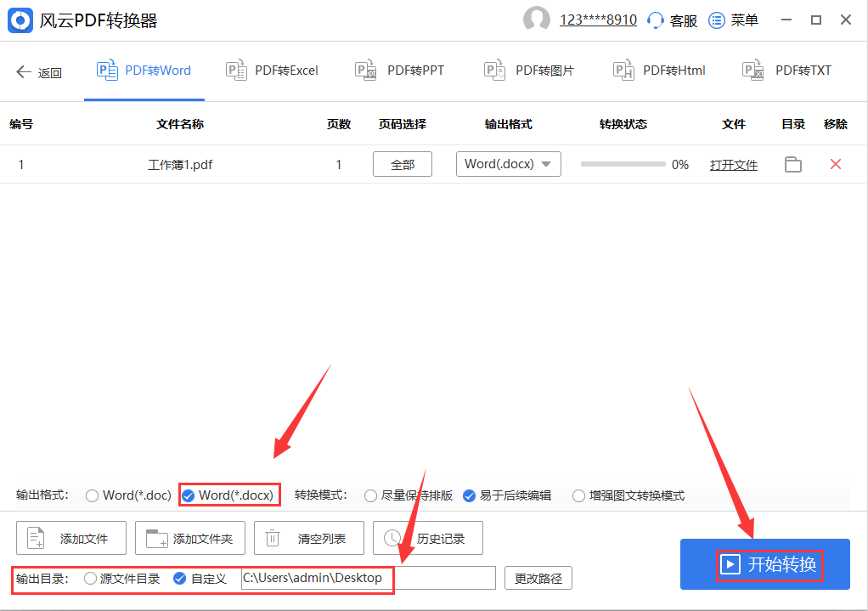Viewport: 868px width, 611px height.
Task: Click the 清空列表 button
Action: [x=309, y=538]
